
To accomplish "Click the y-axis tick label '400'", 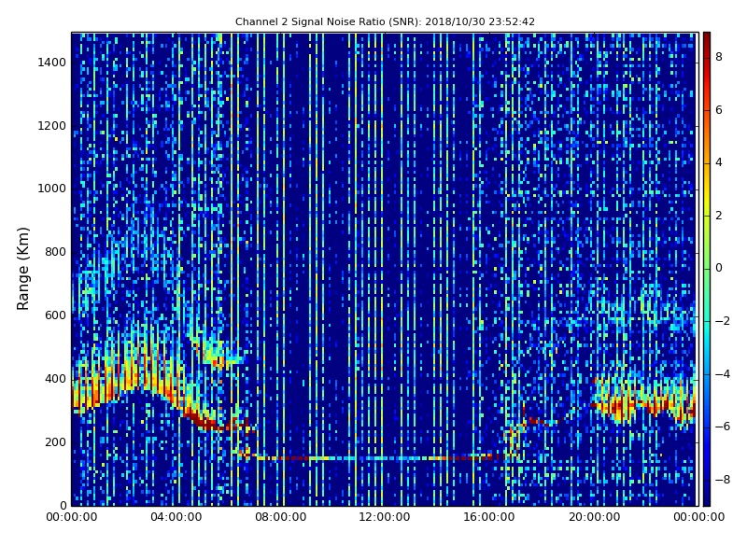I will (x=55, y=379).
